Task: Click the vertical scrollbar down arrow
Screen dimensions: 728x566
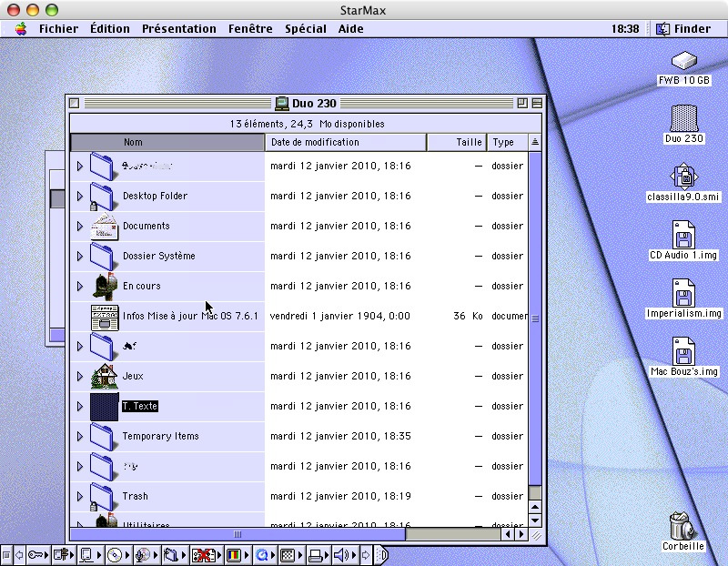Action: coord(535,520)
